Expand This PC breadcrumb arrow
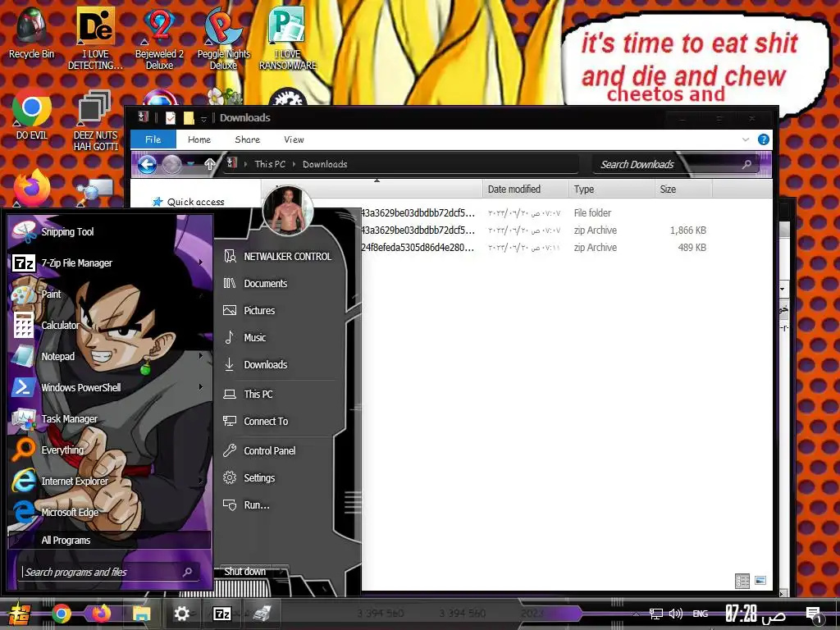This screenshot has height=630, width=840. coord(294,164)
